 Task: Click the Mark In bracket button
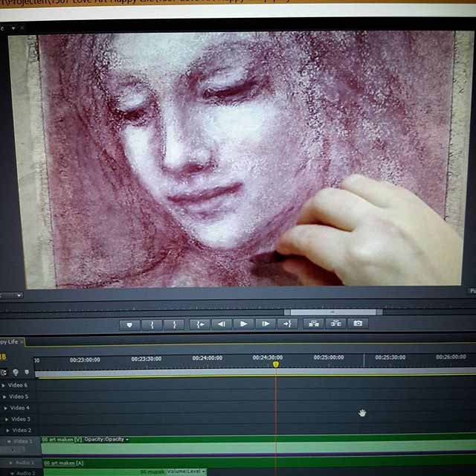[152, 324]
